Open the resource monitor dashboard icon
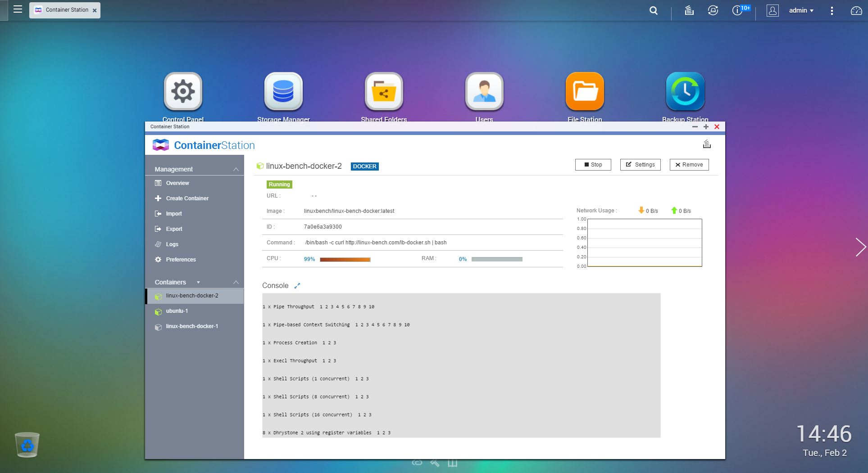This screenshot has height=473, width=868. coord(856,10)
